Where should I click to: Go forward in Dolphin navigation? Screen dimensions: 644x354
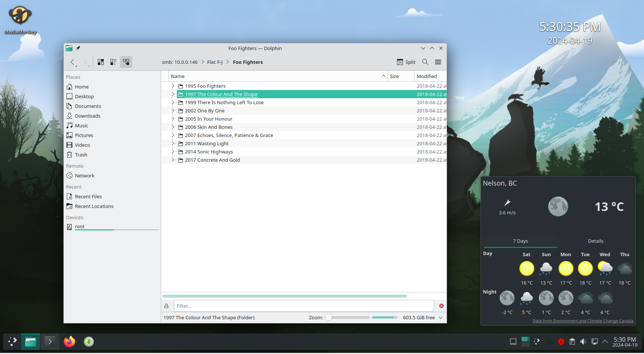coord(85,62)
